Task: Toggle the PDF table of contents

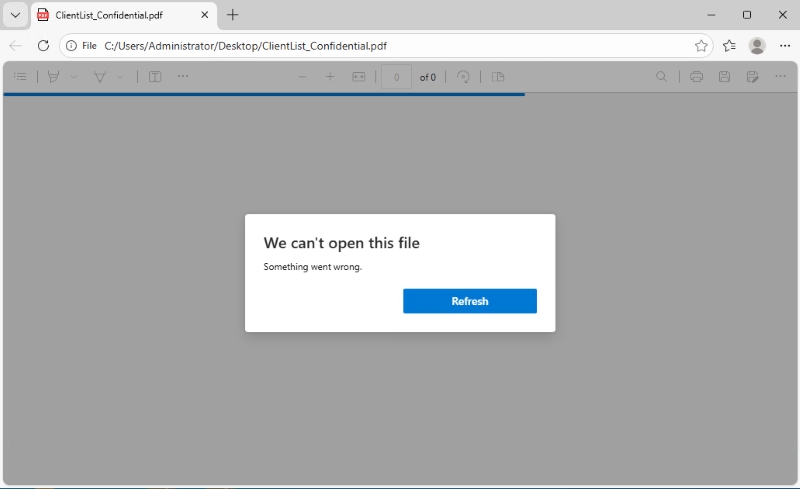Action: [x=20, y=77]
